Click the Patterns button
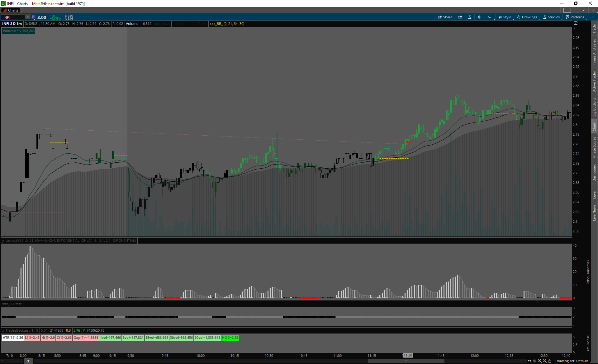598x364 pixels. point(575,17)
